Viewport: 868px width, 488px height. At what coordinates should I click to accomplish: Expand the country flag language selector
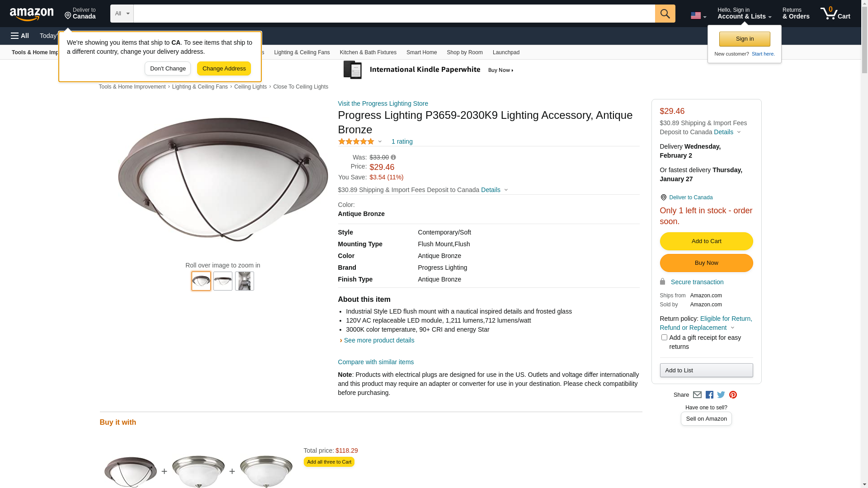tap(698, 16)
